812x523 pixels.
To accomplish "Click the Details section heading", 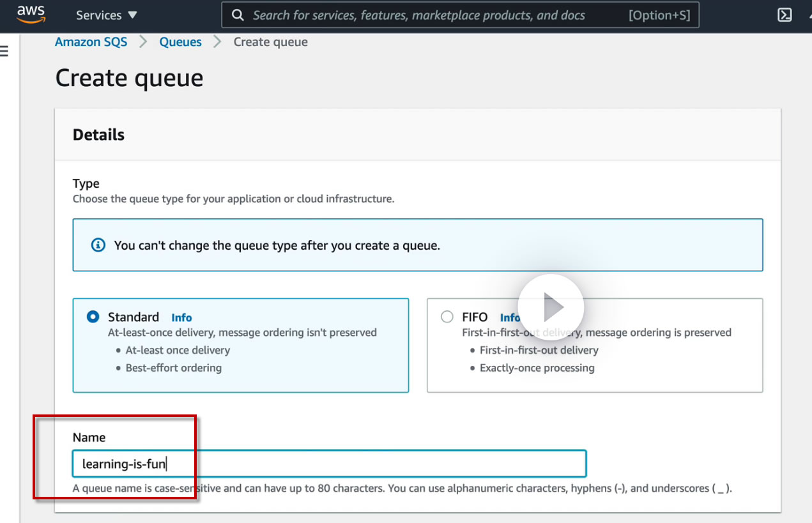I will coord(98,135).
